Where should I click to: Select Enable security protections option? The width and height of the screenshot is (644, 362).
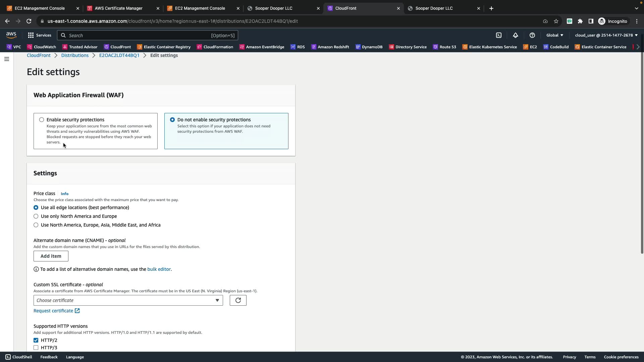coord(42,120)
